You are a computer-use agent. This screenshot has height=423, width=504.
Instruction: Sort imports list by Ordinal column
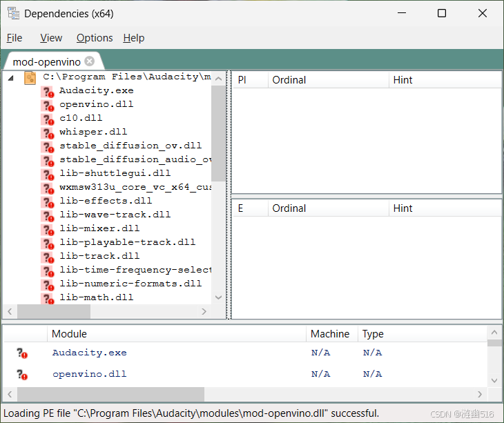point(329,79)
